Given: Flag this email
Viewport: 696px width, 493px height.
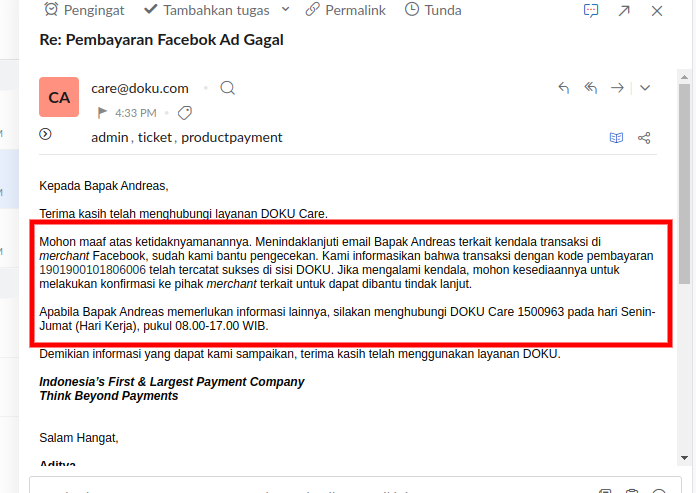Looking at the screenshot, I should point(102,113).
